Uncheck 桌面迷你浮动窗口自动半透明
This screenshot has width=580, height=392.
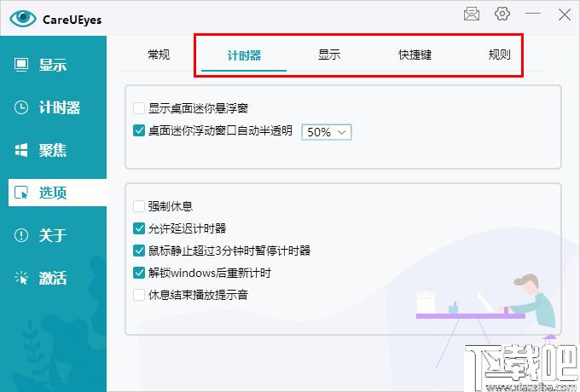[x=139, y=130]
